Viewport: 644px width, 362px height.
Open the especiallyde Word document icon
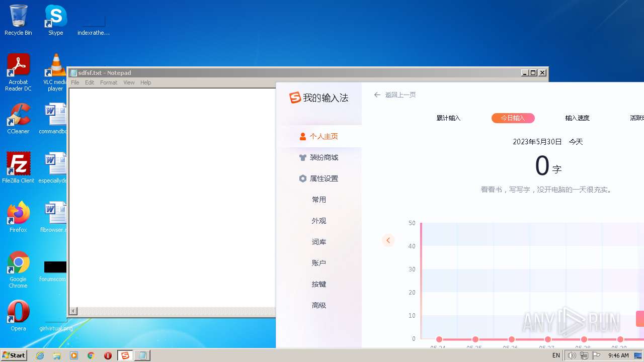pyautogui.click(x=54, y=168)
